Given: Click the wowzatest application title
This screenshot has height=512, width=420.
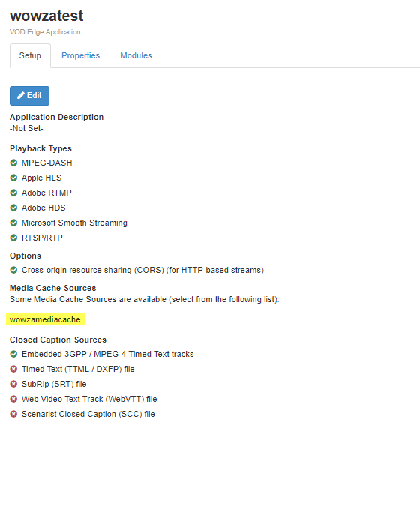Looking at the screenshot, I should tap(46, 16).
